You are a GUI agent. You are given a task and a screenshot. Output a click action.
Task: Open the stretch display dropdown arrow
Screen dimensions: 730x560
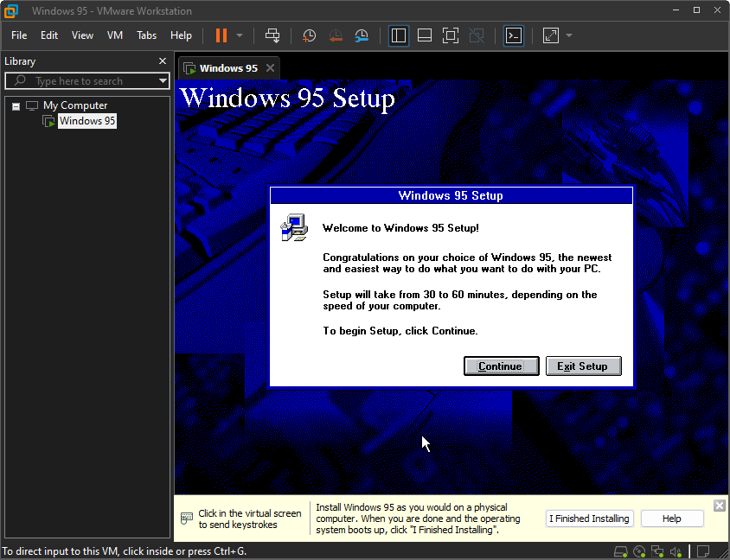pyautogui.click(x=569, y=35)
